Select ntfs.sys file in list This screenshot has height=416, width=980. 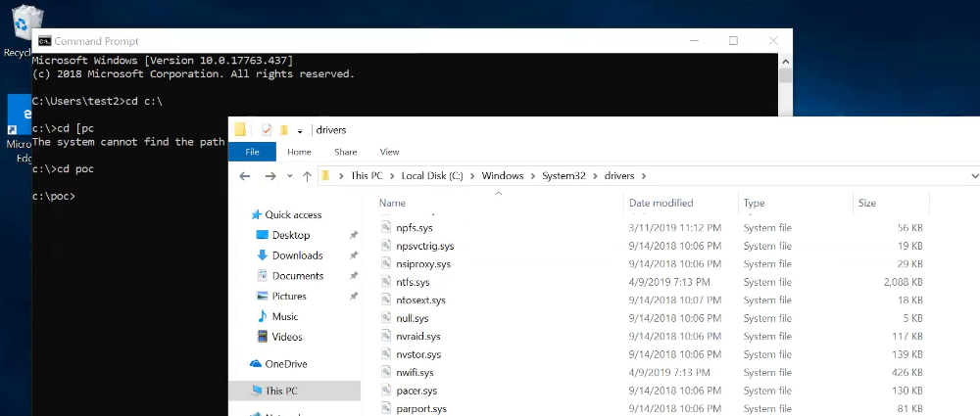click(x=413, y=282)
